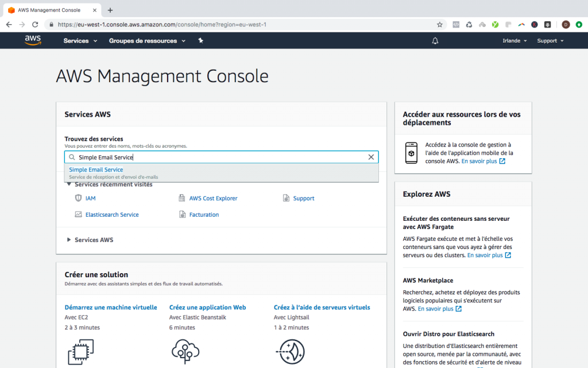Open the notifications bell icon

435,41
